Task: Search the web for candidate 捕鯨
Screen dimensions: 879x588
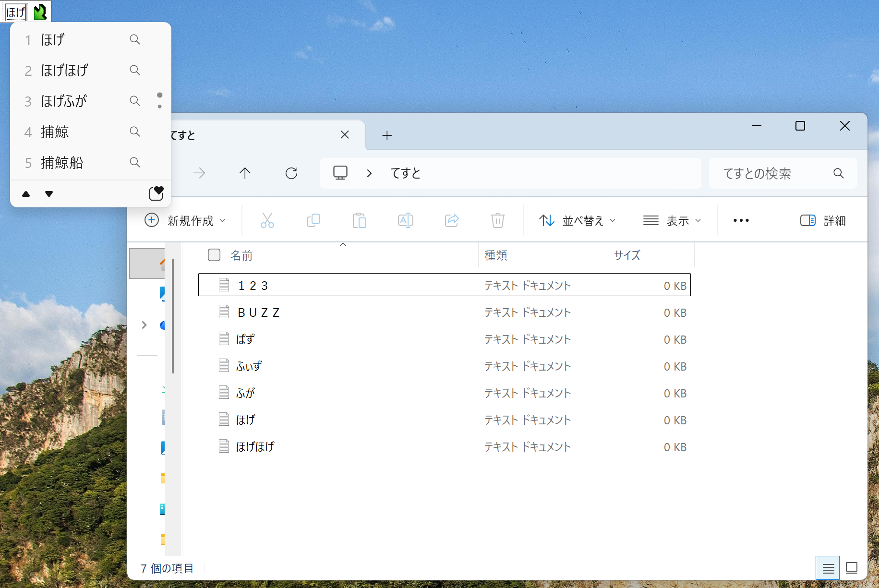Action: pos(135,132)
